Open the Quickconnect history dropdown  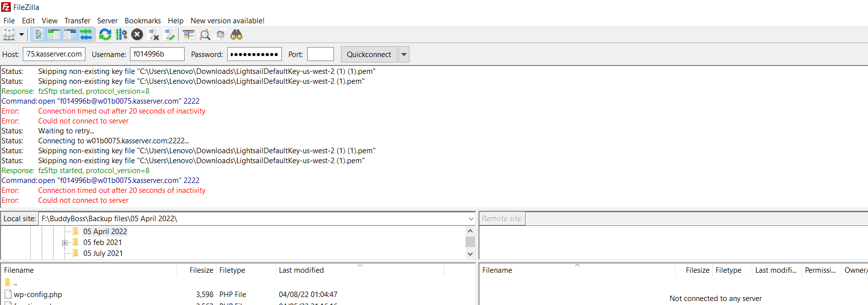[x=404, y=55]
